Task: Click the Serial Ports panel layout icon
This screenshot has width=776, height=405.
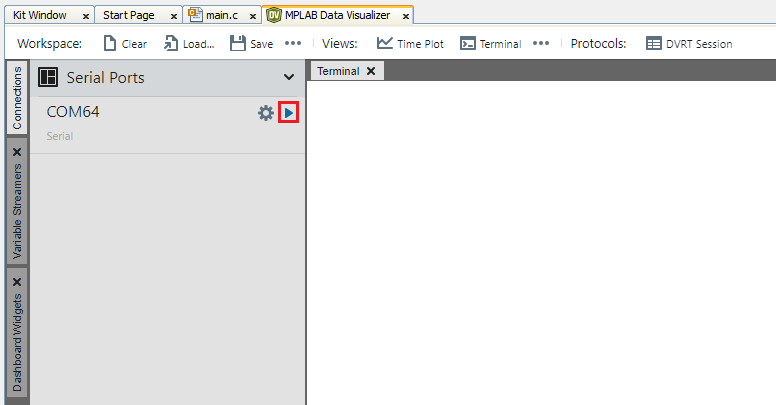Action: [x=48, y=77]
